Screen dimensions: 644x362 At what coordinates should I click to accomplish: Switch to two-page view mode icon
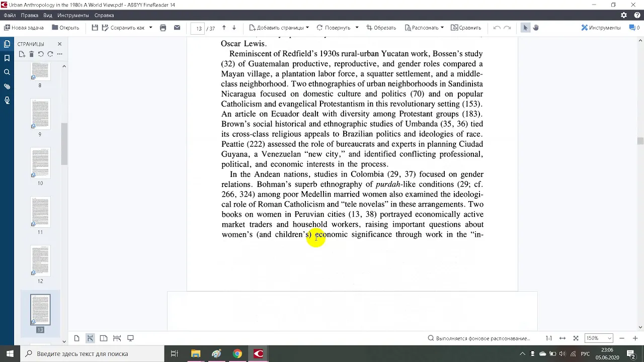103,338
